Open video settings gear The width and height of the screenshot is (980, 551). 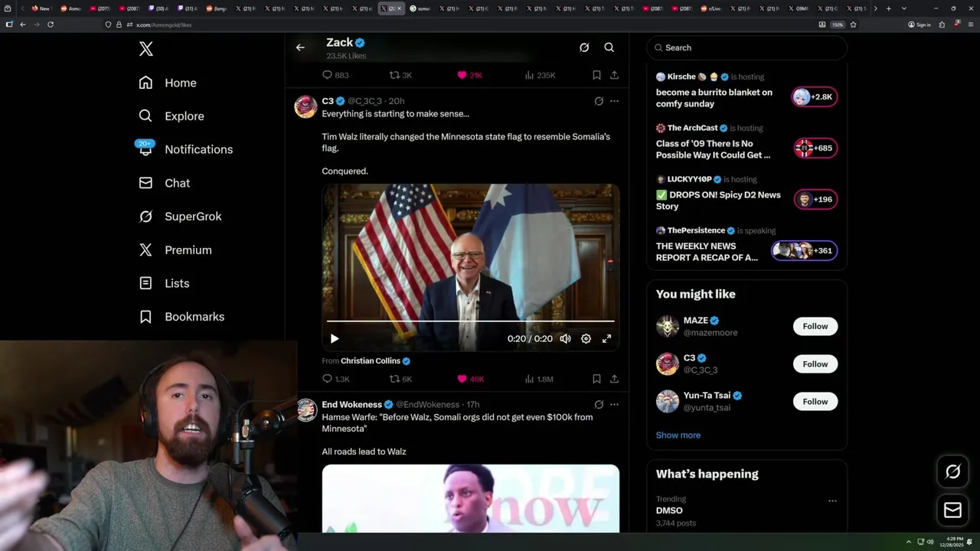[586, 338]
